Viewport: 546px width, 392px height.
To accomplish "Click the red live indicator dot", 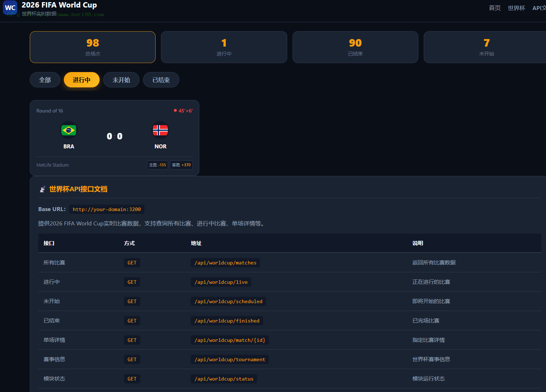I will (175, 110).
